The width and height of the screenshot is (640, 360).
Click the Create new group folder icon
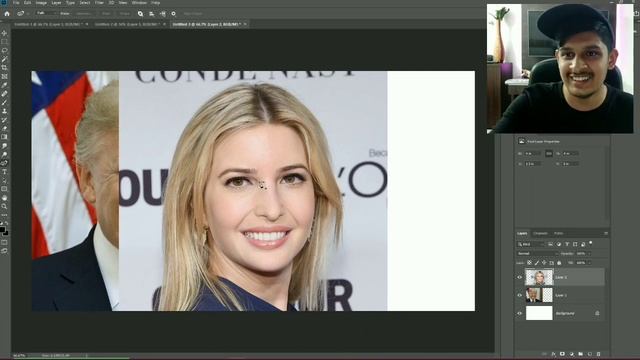(580, 354)
